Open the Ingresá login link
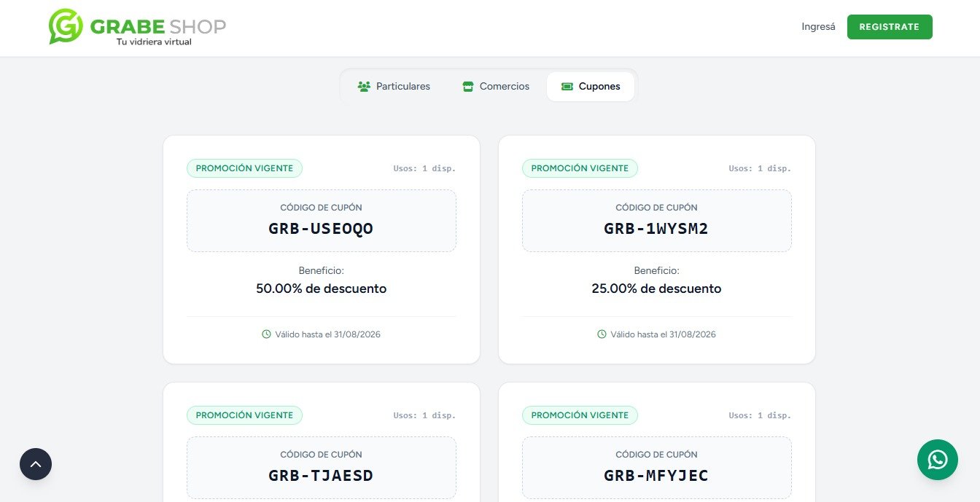Screen dimensions: 980x502 (x=818, y=27)
